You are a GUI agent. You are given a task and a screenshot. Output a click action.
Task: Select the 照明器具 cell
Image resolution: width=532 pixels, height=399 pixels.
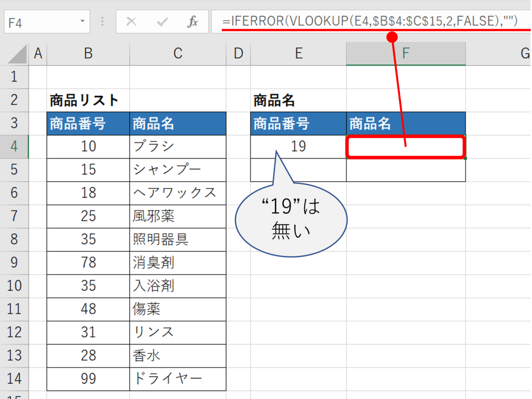point(178,239)
